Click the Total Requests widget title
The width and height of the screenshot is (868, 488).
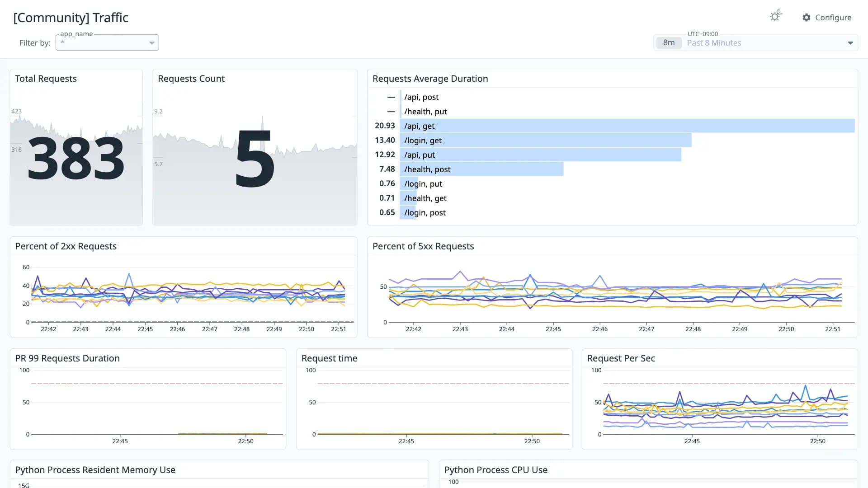pyautogui.click(x=46, y=79)
